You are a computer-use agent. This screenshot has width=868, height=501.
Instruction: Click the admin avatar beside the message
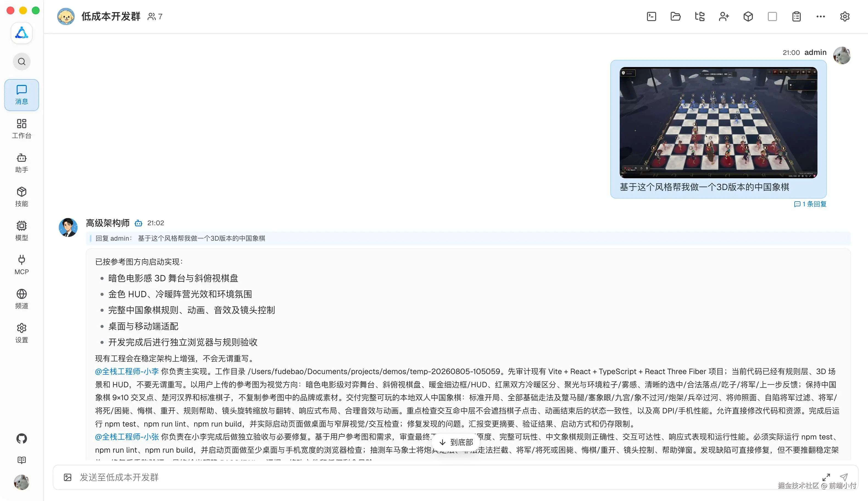point(842,55)
